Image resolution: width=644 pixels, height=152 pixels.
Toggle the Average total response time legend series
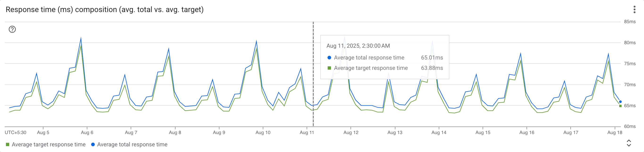coord(132,144)
